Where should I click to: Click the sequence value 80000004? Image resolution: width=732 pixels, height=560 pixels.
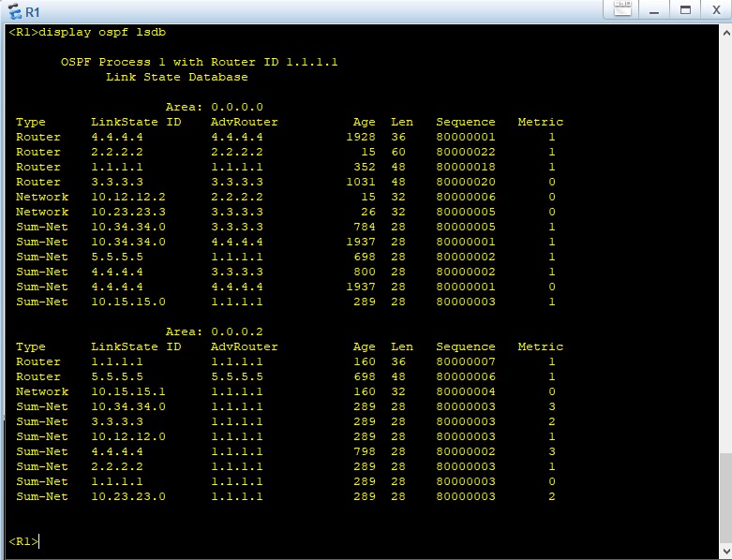point(466,391)
